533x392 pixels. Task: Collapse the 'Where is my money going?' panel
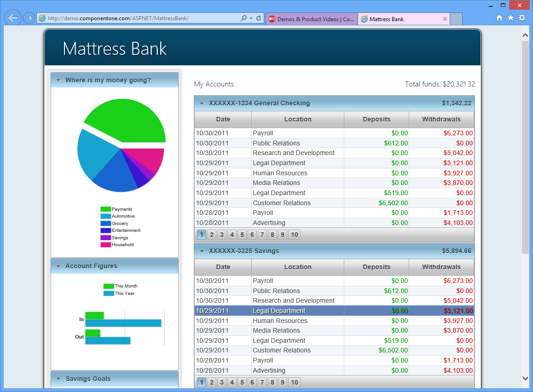(x=58, y=80)
